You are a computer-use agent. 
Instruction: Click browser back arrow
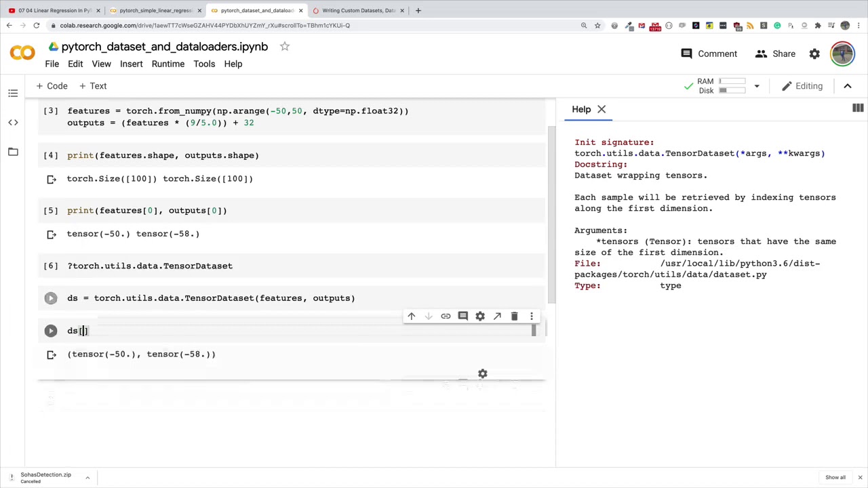9,25
